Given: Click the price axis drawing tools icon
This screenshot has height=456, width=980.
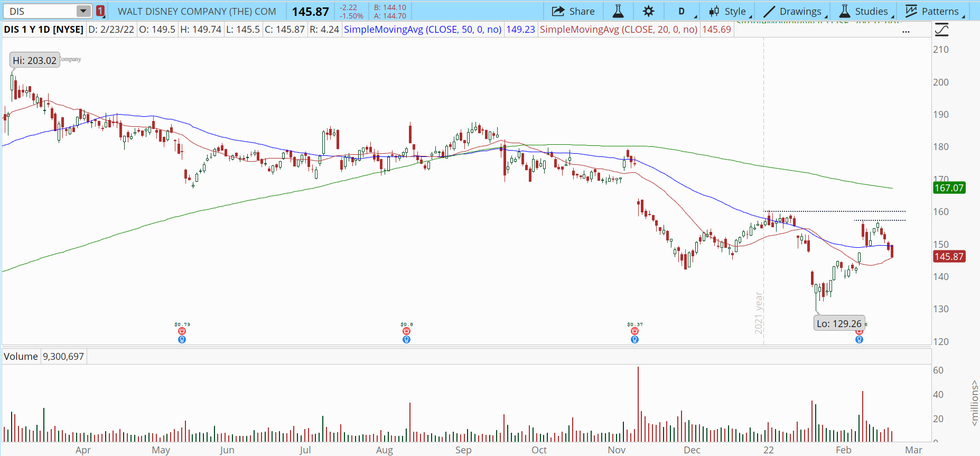Looking at the screenshot, I should point(941,30).
